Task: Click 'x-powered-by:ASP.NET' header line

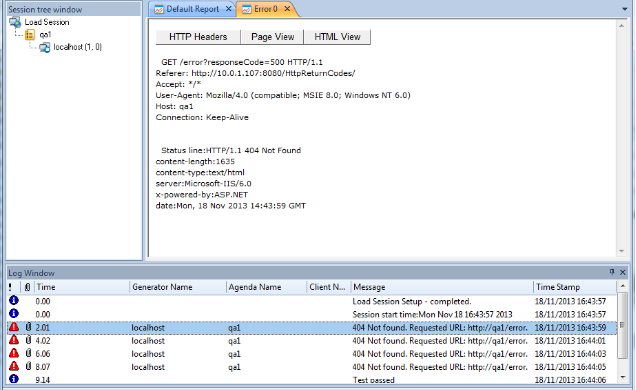Action: tap(202, 195)
